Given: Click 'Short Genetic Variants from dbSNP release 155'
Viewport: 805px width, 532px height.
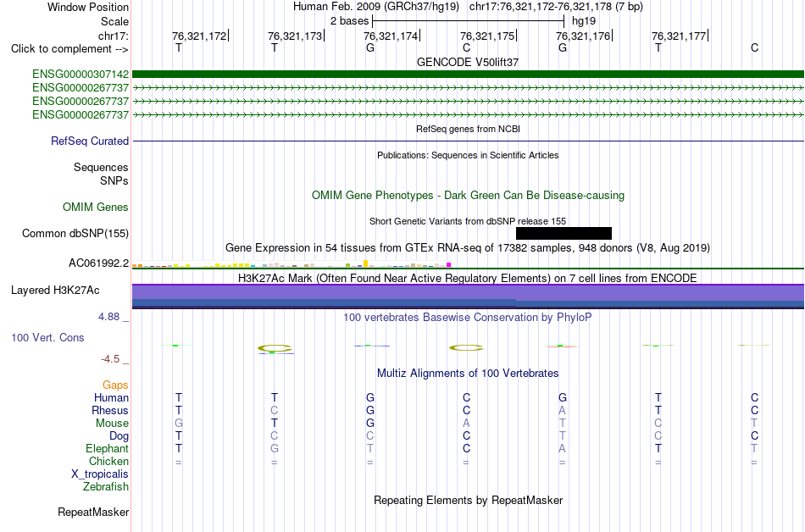Looking at the screenshot, I should click(x=468, y=221).
